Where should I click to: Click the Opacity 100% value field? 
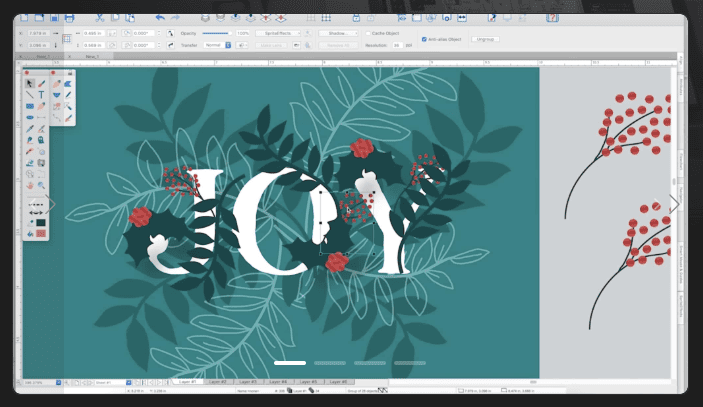point(243,33)
